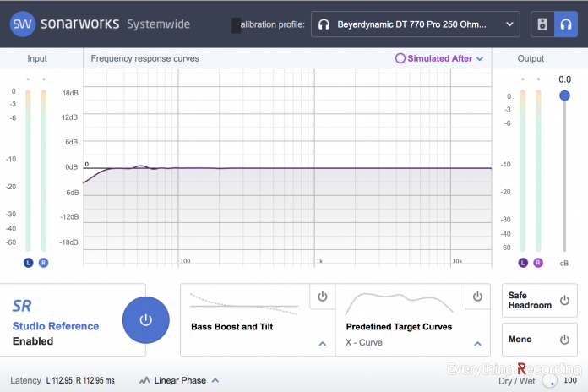Click the Output meter heading
The image size is (588, 392).
pyautogui.click(x=531, y=58)
